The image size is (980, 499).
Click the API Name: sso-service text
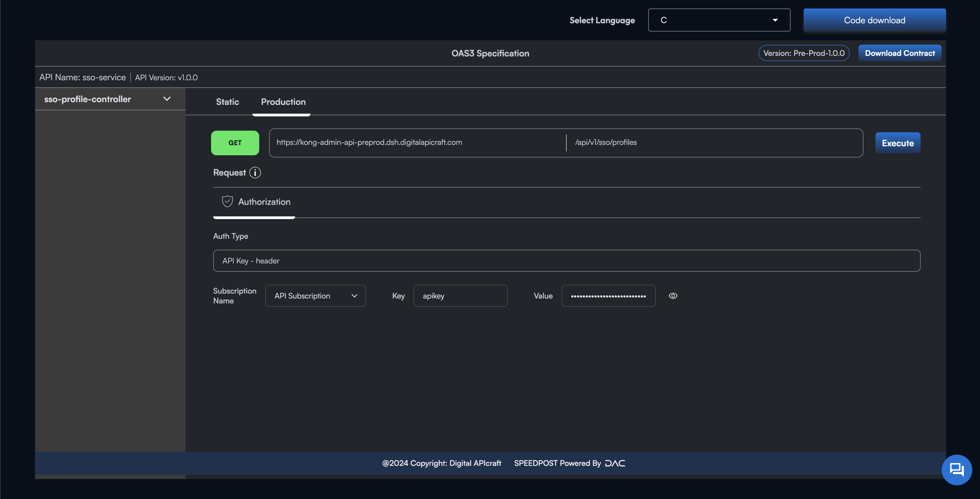(83, 77)
